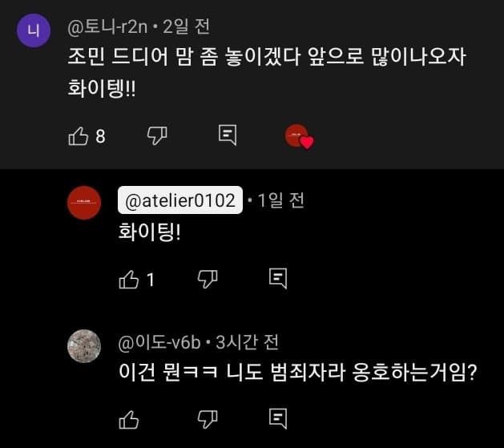This screenshot has height=448, width=504.
Task: Like the '화이팅!' reply
Action: [x=128, y=279]
